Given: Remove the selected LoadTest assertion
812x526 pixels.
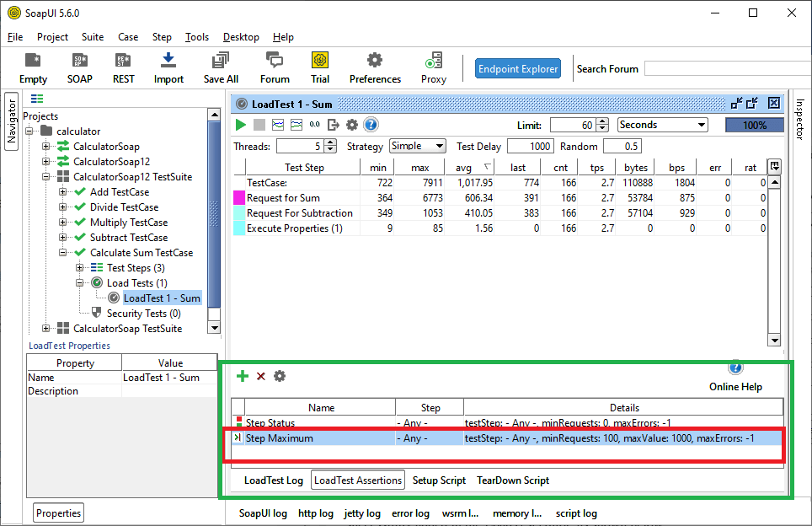Looking at the screenshot, I should pos(261,376).
